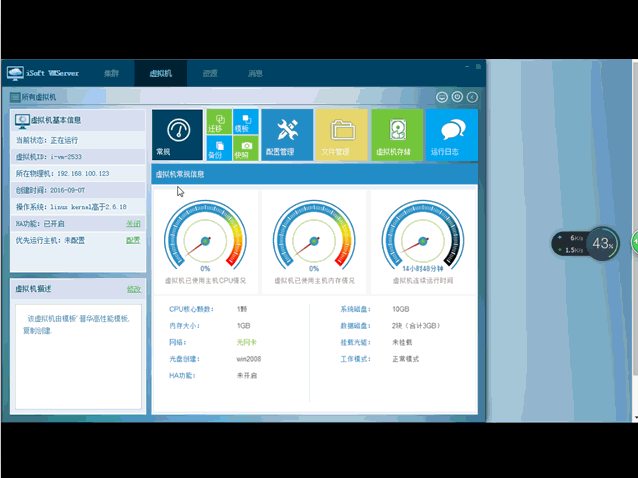This screenshot has width=638, height=478.
Task: Click the 无网卡 network value
Action: pyautogui.click(x=247, y=343)
